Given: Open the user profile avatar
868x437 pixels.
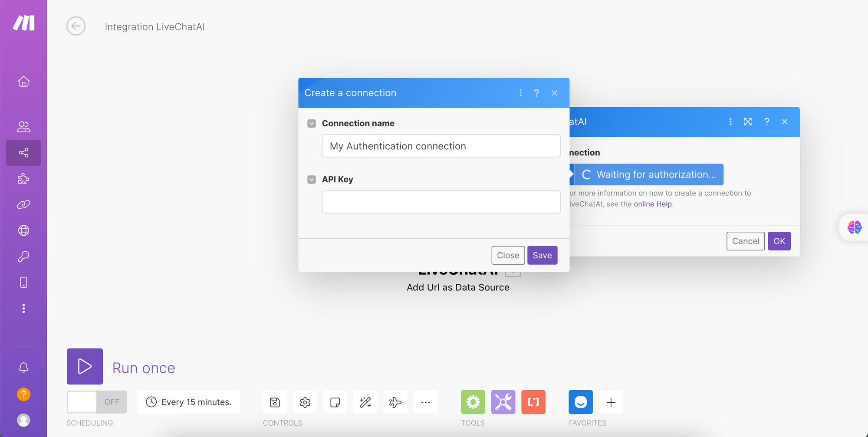Looking at the screenshot, I should point(23,420).
